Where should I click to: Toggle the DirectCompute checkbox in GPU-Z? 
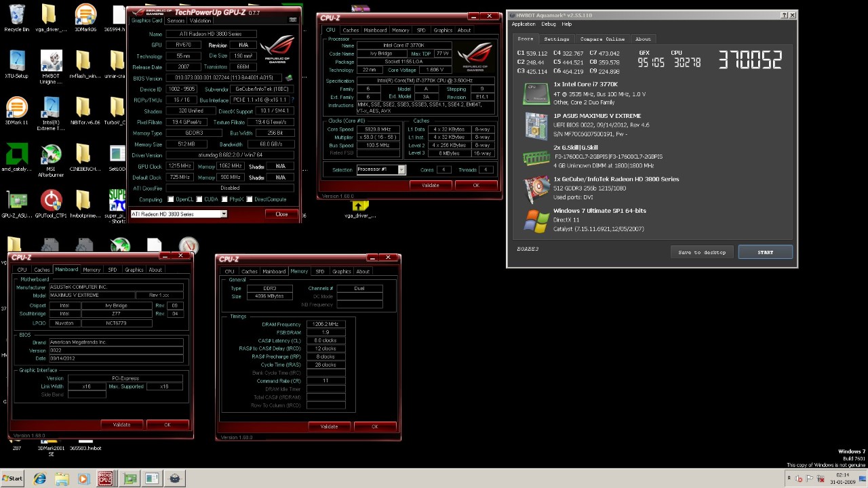[x=250, y=199]
